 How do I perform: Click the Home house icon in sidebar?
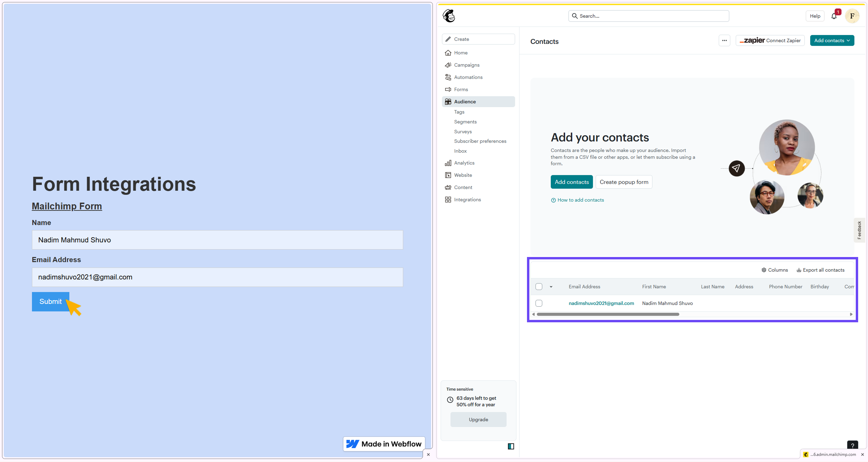448,53
